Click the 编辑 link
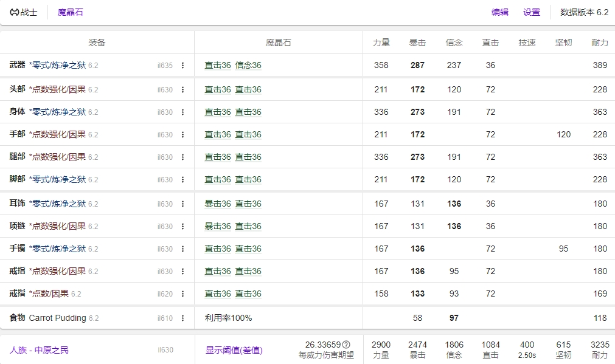Image resolution: width=615 pixels, height=364 pixels. click(x=499, y=12)
